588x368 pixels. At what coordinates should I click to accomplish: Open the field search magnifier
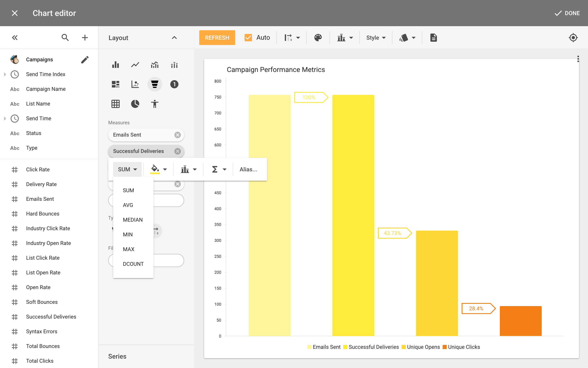(65, 37)
